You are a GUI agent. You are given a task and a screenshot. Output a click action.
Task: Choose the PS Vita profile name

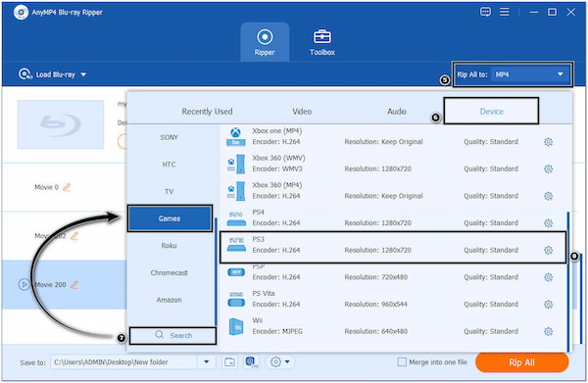coord(264,293)
